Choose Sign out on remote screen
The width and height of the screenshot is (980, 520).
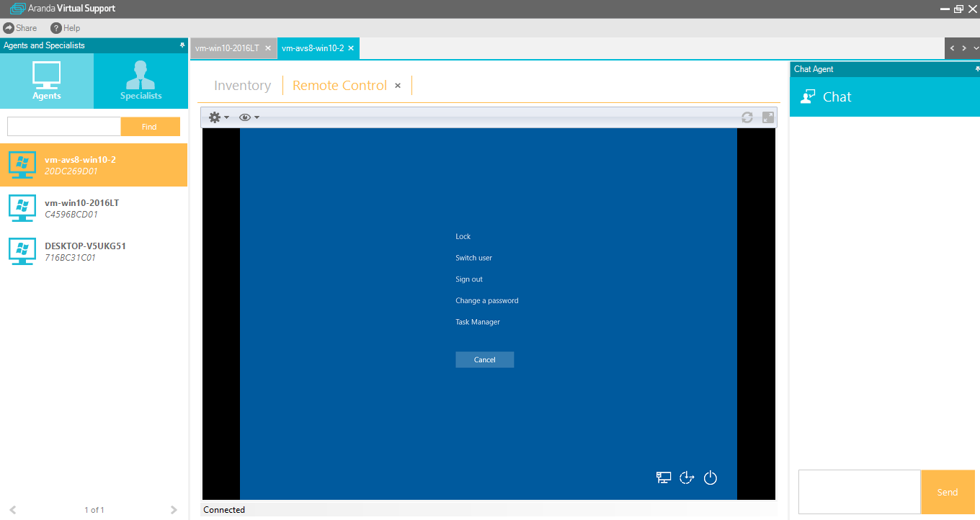coord(469,279)
